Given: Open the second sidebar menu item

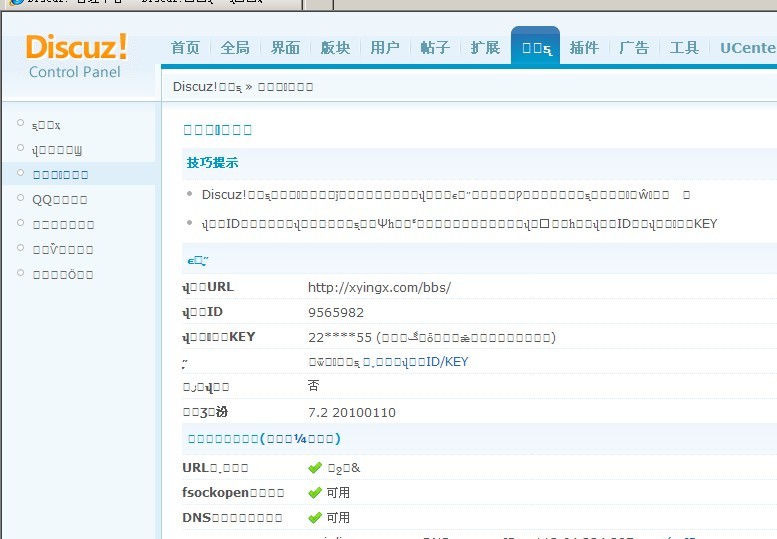Looking at the screenshot, I should 57,150.
